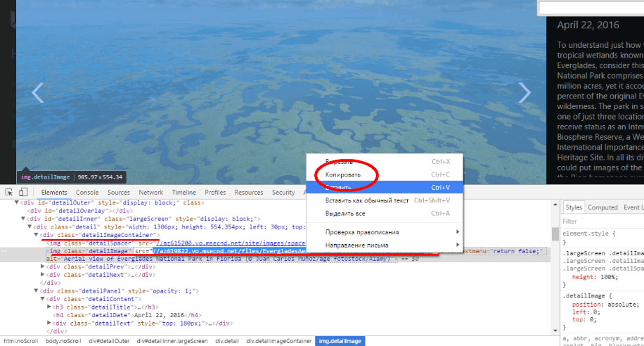The height and width of the screenshot is (346, 644).
Task: Expand the detailPrev div node
Action: coord(43,267)
